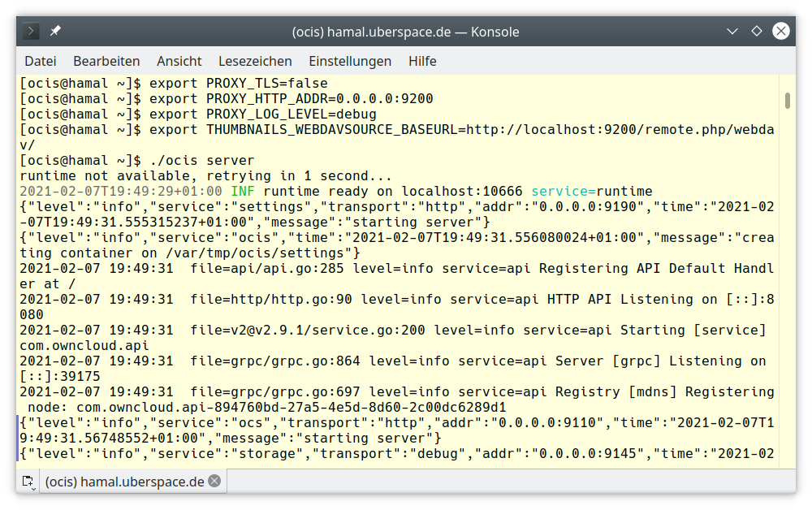Click the window title text in the title bar
This screenshot has width=812, height=510.
click(405, 32)
